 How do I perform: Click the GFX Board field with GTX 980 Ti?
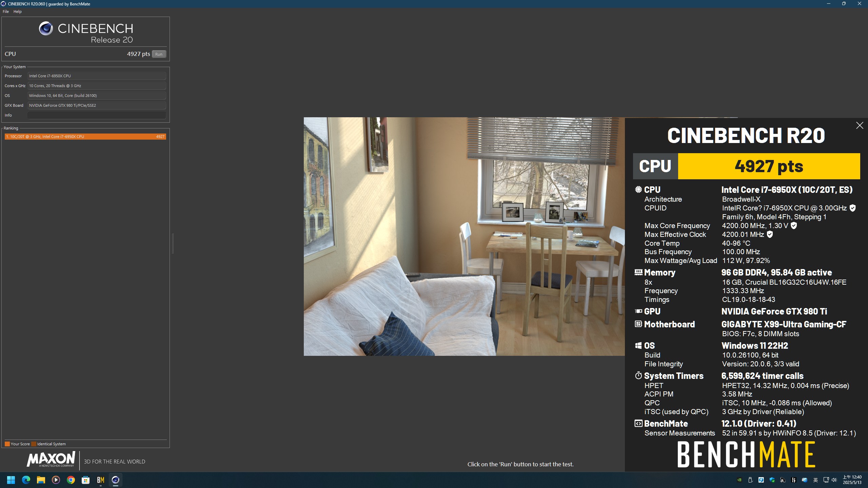coord(97,105)
